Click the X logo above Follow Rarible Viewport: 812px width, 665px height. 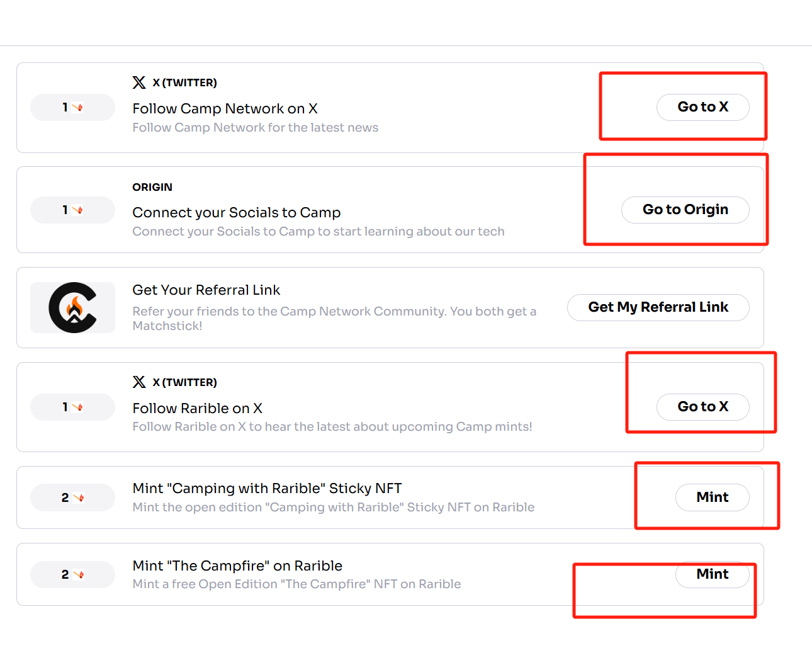point(139,382)
